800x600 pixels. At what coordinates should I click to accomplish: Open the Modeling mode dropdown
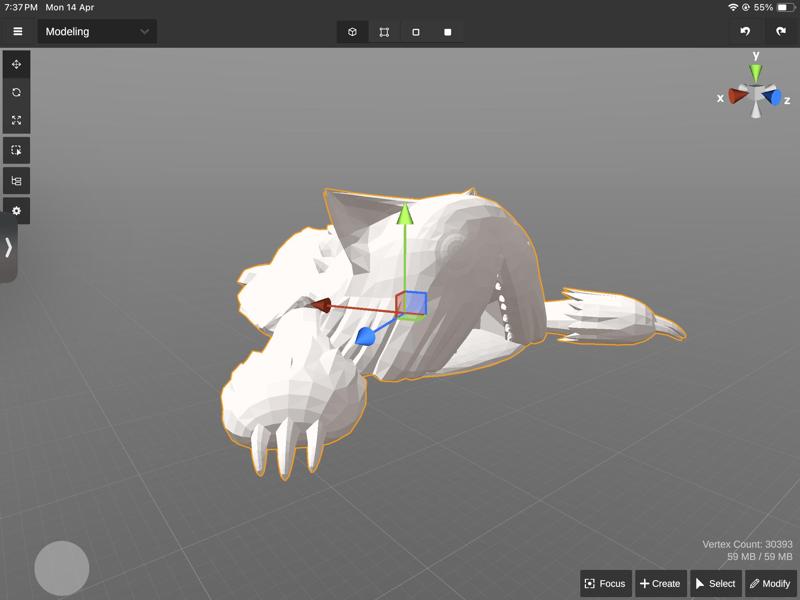97,32
